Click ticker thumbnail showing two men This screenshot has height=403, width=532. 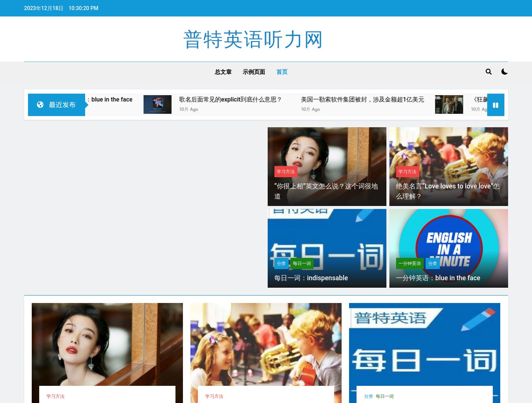pos(449,104)
